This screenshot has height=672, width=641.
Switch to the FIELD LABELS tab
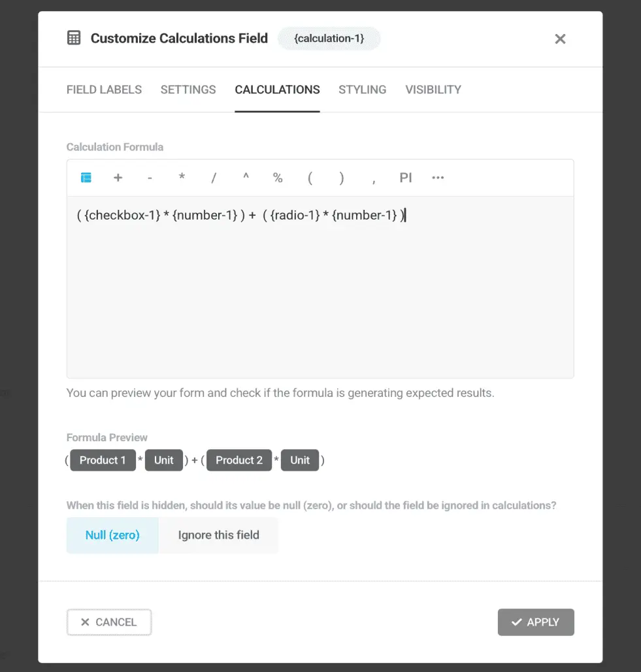(x=104, y=90)
